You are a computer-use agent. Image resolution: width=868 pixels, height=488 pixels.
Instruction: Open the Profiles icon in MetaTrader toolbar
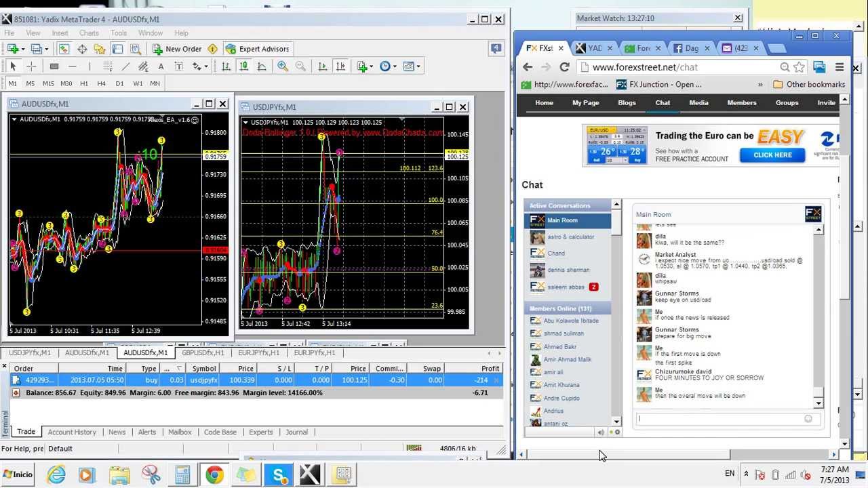(x=36, y=49)
